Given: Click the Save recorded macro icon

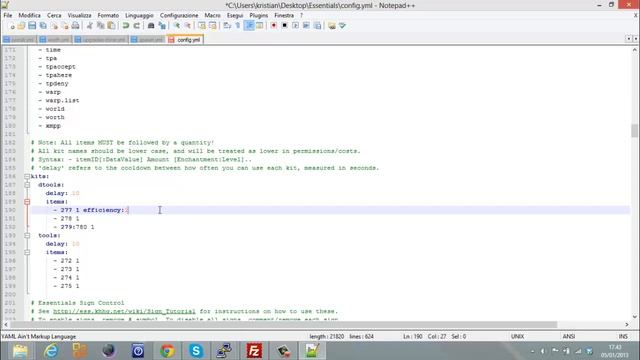Looking at the screenshot, I should pyautogui.click(x=317, y=26).
